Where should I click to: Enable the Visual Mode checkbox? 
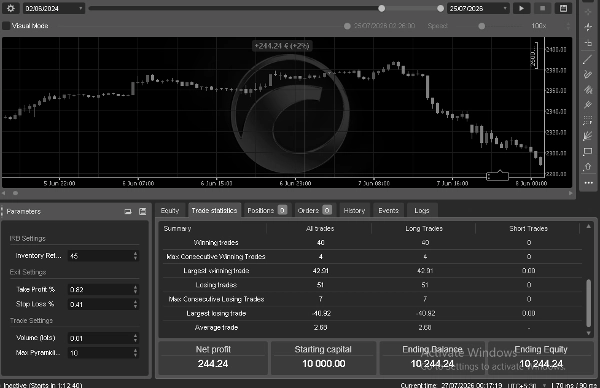(6, 26)
